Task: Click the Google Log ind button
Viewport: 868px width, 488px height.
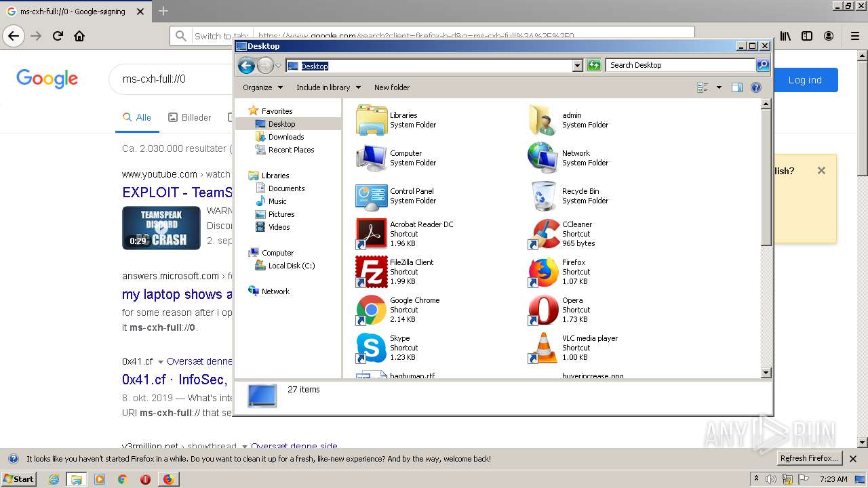Action: pos(805,80)
